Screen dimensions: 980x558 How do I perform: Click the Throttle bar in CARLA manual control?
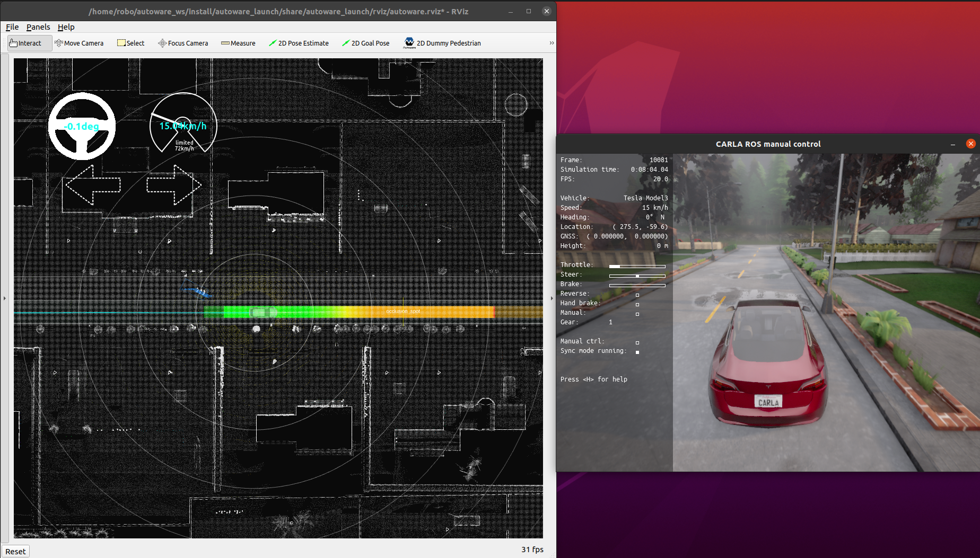click(x=637, y=266)
